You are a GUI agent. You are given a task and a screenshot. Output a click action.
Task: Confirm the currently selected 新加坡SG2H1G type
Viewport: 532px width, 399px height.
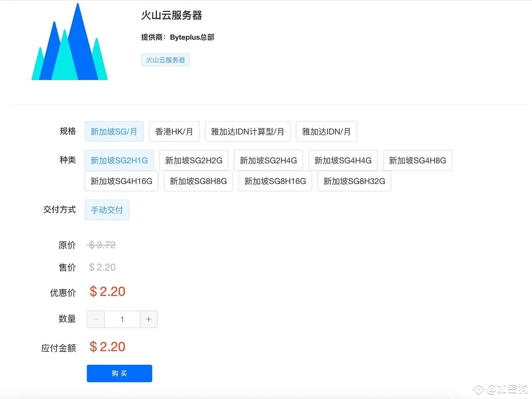pos(119,160)
